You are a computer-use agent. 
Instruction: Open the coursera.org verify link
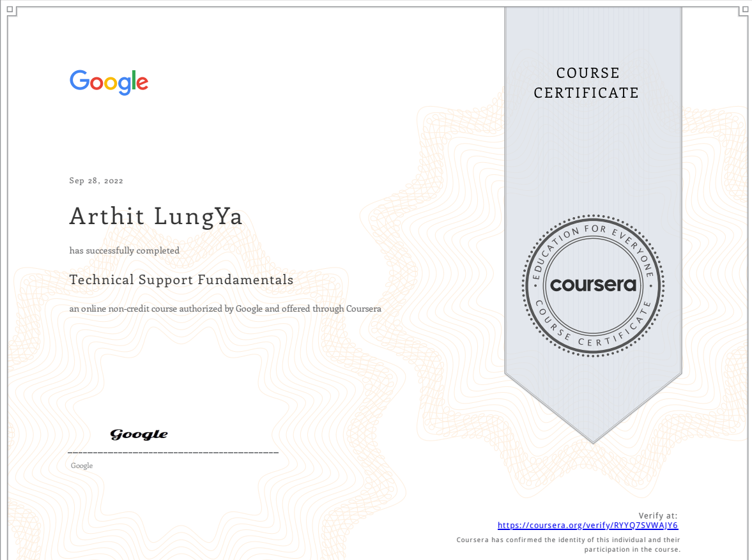[x=587, y=526]
